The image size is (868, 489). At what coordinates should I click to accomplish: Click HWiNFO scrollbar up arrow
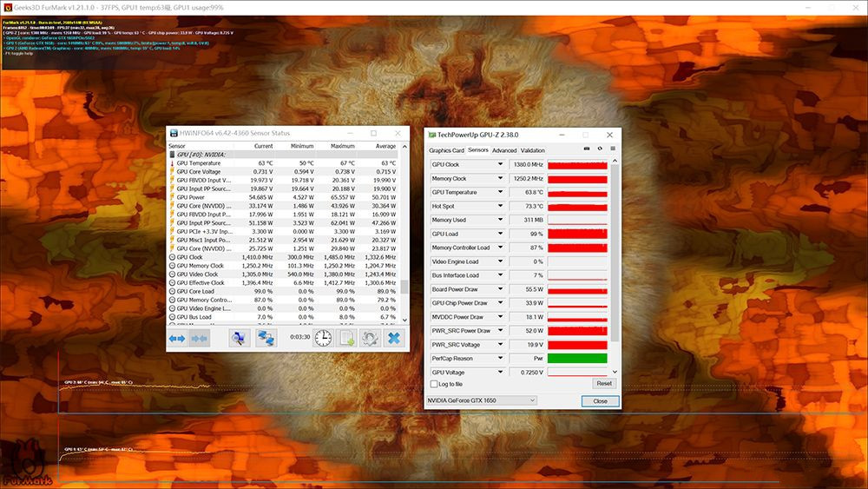pyautogui.click(x=404, y=147)
